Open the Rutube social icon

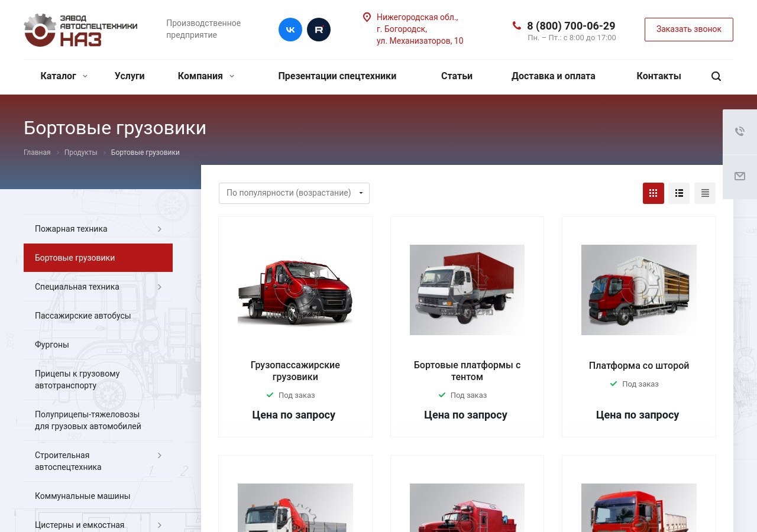click(319, 30)
